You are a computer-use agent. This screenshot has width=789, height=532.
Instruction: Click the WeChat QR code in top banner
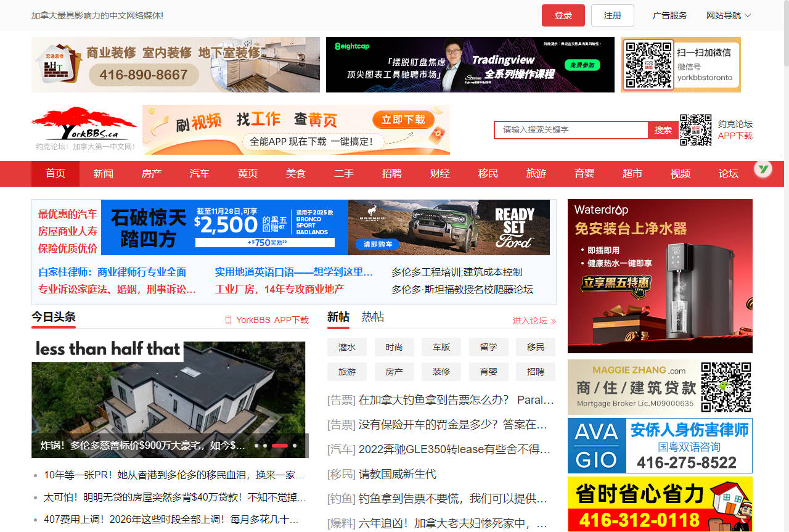point(649,65)
